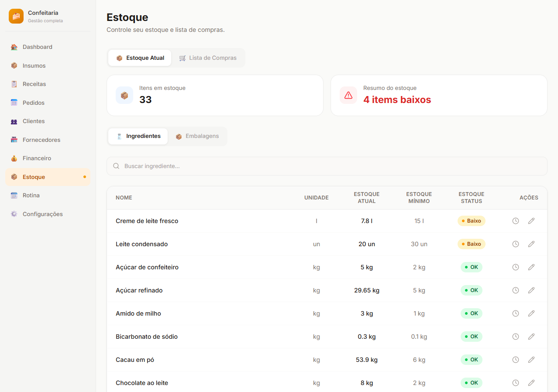Click edit pencil icon for Leite condensado
Screen dimensions: 558x392
coord(531,244)
